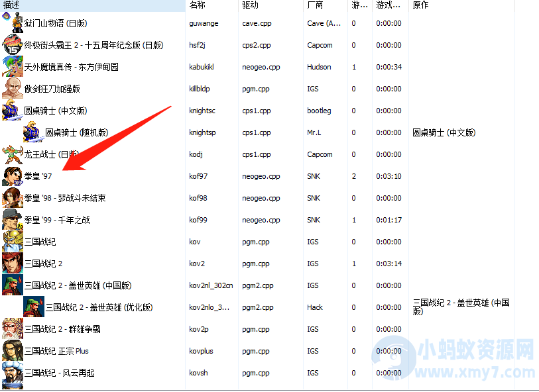Click the kovsh name cell

click(198, 373)
